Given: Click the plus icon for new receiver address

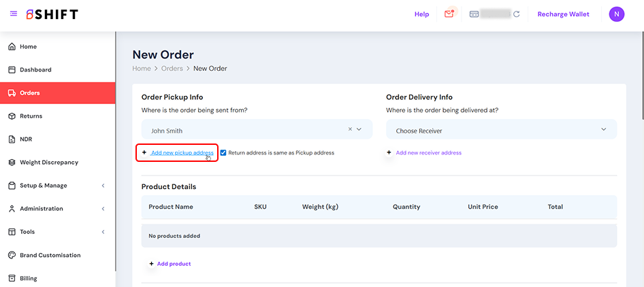Looking at the screenshot, I should pos(389,152).
